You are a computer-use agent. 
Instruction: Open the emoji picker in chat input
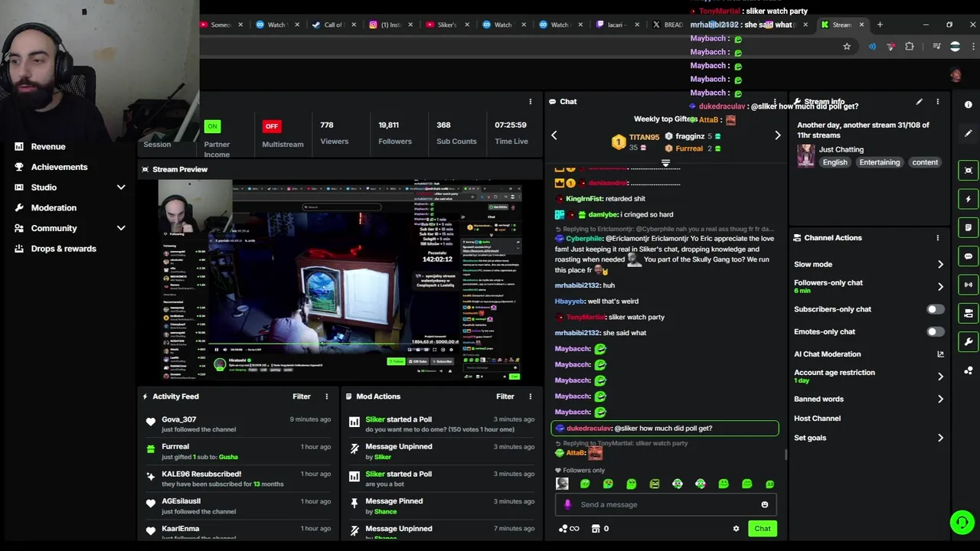(764, 504)
